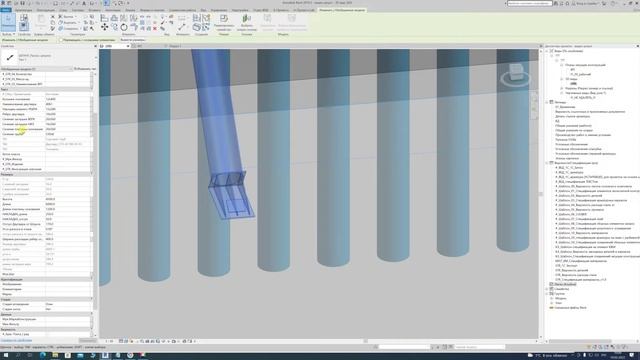Screen dimensions: 640x360
Task: Open the Windows Start menu
Action: (6, 356)
